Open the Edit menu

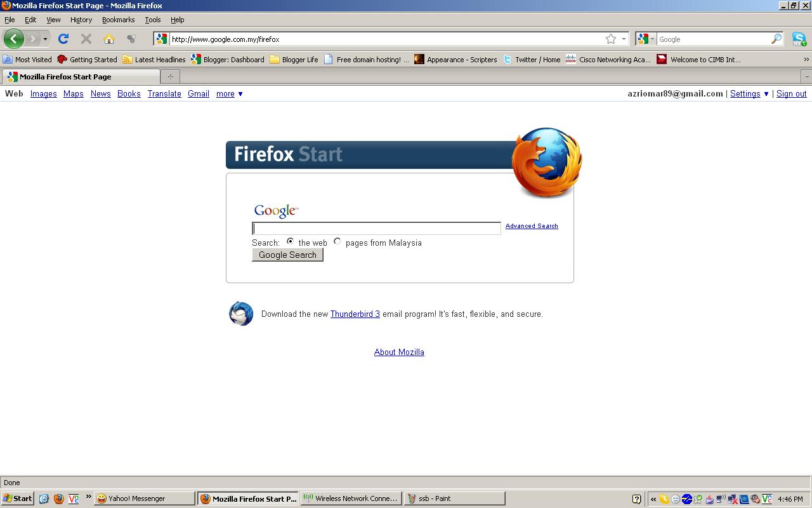point(30,20)
